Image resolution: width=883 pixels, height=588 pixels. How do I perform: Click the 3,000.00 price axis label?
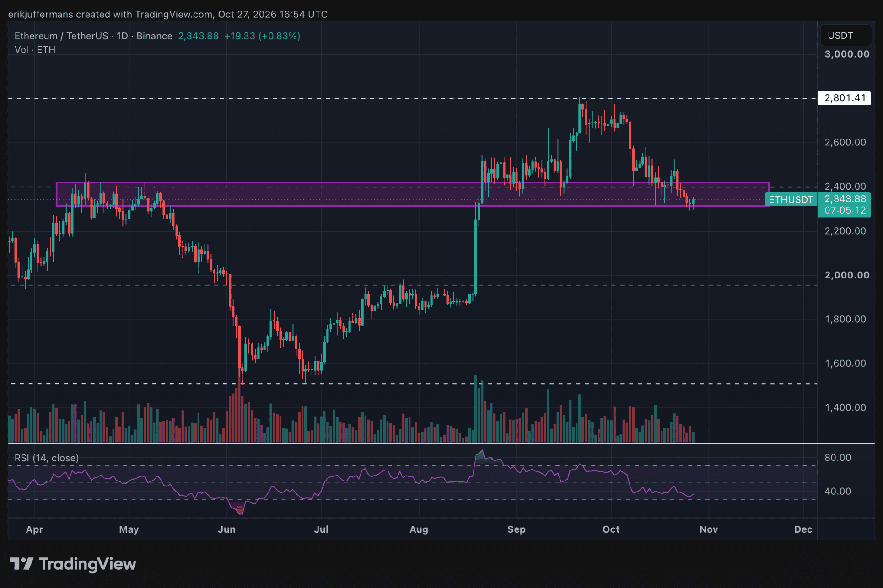pos(847,54)
